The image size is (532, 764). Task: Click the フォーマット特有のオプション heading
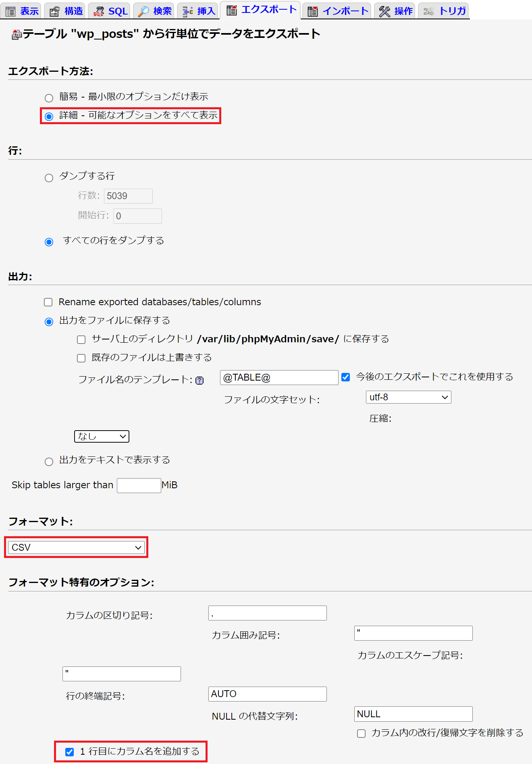(x=81, y=582)
